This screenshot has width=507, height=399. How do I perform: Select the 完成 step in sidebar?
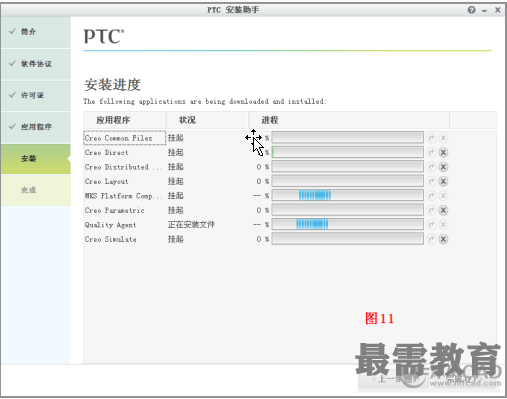pyautogui.click(x=36, y=190)
